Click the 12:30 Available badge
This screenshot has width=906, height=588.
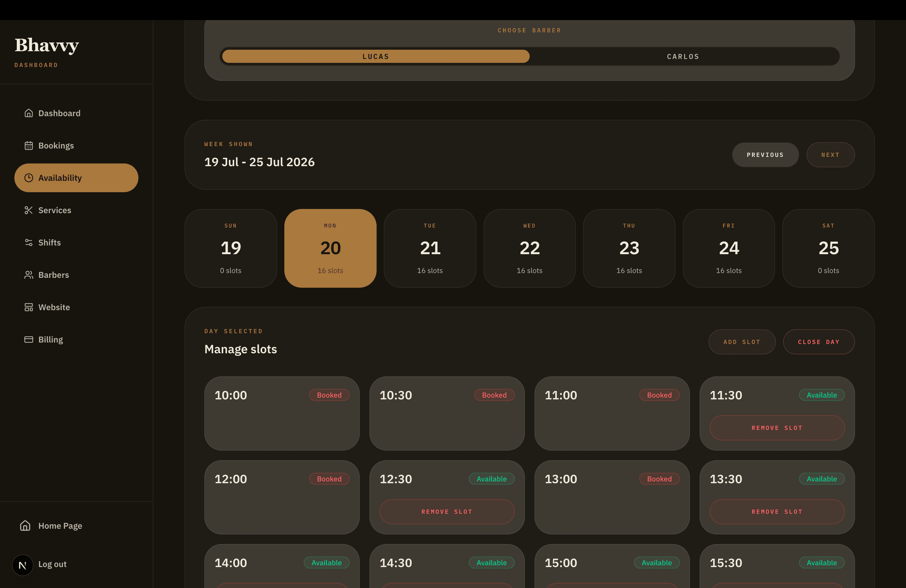pos(491,479)
